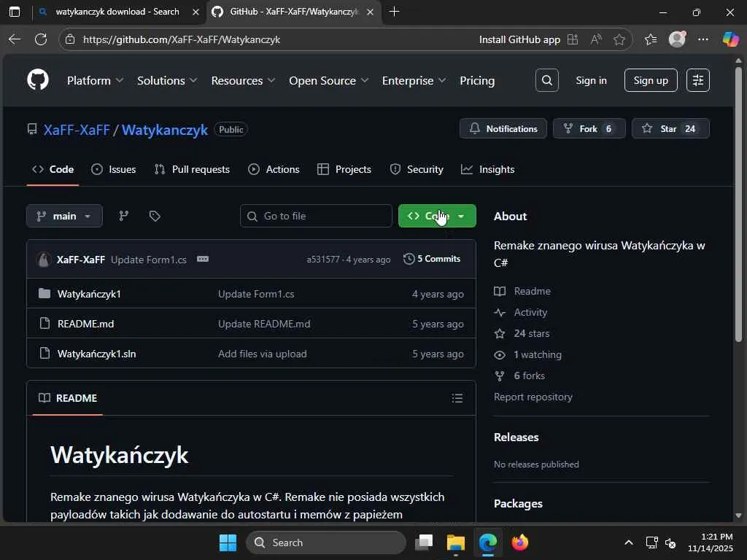747x560 pixels.
Task: Switch to Security tab
Action: [417, 169]
